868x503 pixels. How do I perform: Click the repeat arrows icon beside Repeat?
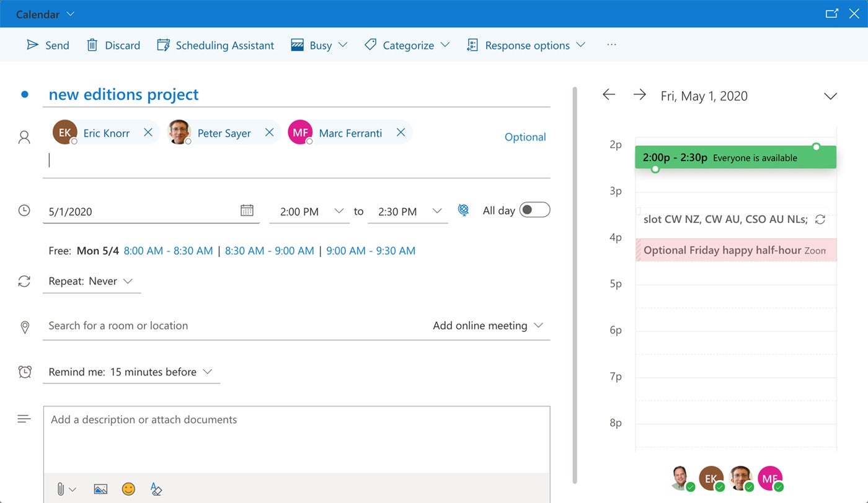[x=24, y=281]
